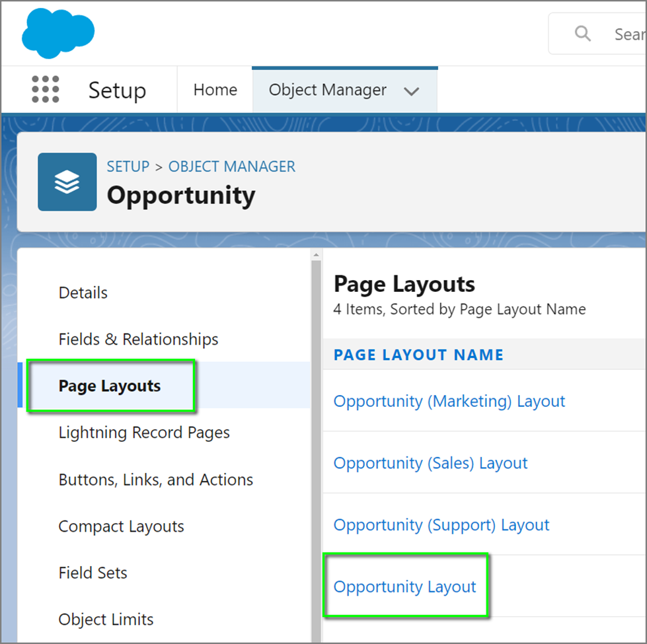The width and height of the screenshot is (647, 644).
Task: Select the Object Manager tab
Action: 328,90
